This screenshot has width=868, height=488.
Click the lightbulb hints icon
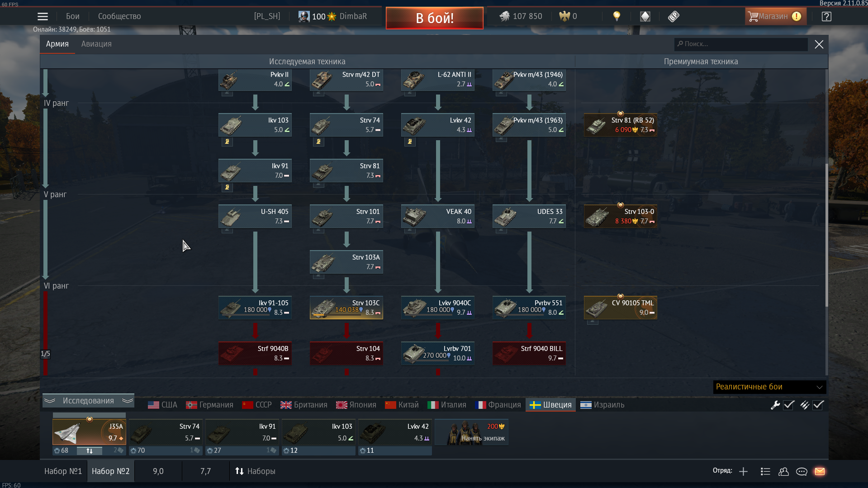(x=617, y=16)
